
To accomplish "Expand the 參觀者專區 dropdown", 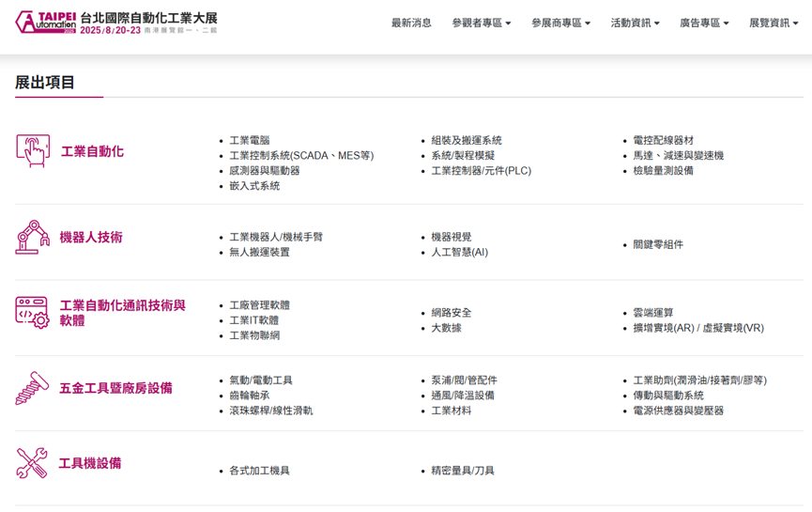I will tap(481, 23).
